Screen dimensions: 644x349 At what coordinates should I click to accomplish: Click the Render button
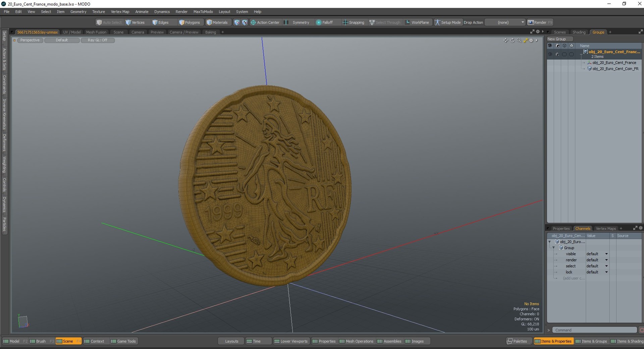pyautogui.click(x=540, y=22)
